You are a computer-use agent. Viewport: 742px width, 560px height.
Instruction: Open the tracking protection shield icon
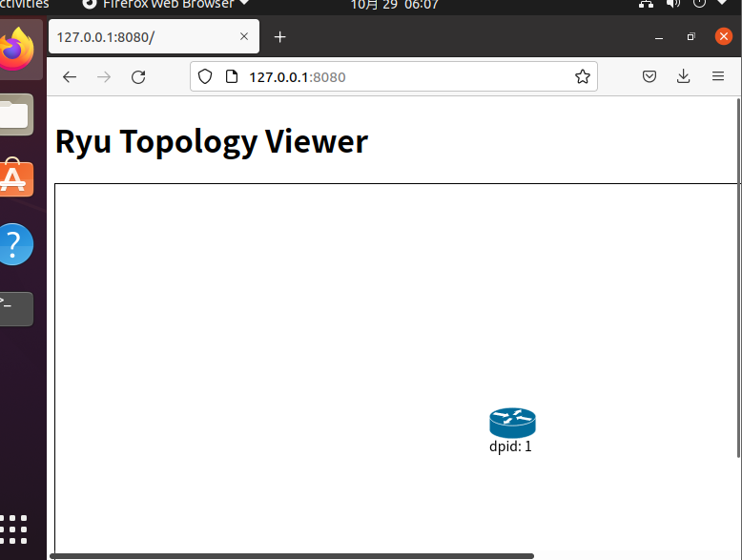point(205,76)
